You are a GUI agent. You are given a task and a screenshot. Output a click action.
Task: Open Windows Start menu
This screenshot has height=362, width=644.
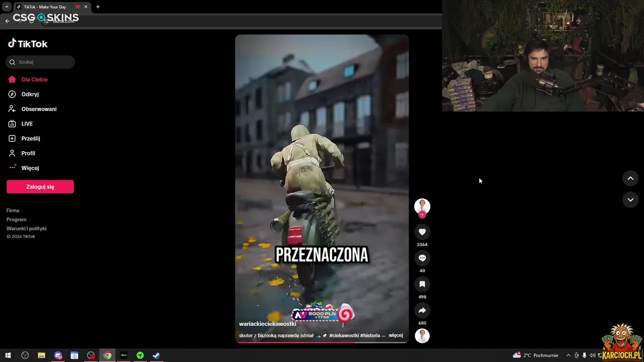click(x=8, y=355)
